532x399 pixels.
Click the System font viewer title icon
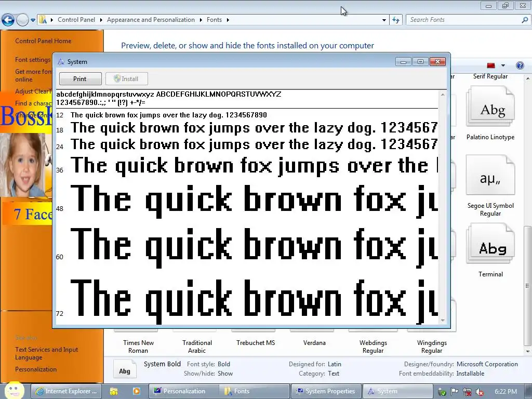(x=61, y=62)
